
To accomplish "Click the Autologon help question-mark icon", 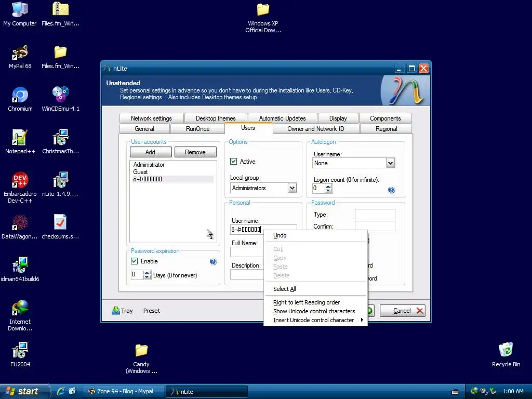I will pos(391,190).
